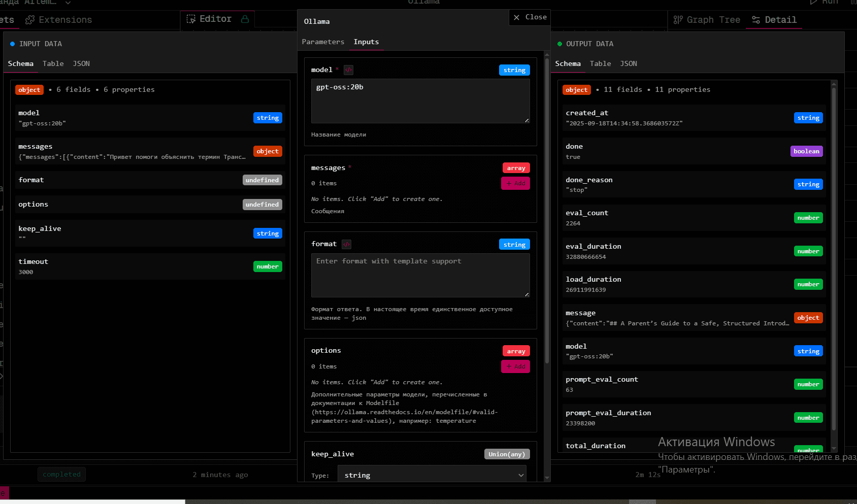
Task: Open Table view in Input Data
Action: pyautogui.click(x=53, y=63)
